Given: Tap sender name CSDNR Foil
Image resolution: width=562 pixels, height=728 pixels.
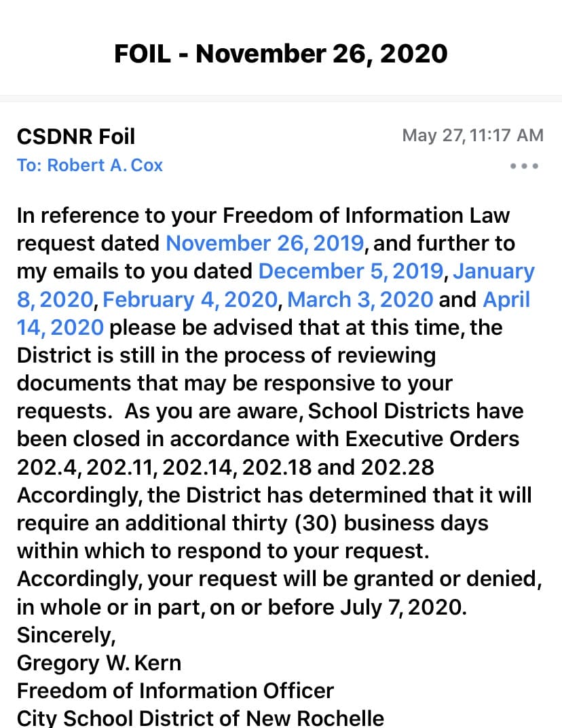Looking at the screenshot, I should (75, 136).
